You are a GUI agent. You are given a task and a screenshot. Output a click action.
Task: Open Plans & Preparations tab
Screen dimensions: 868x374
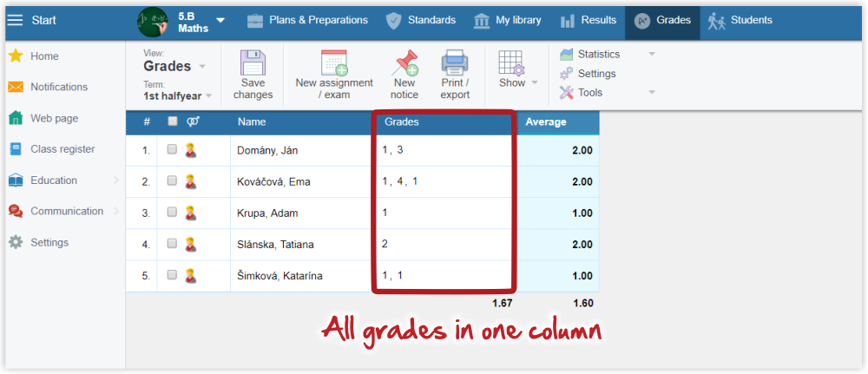point(307,21)
